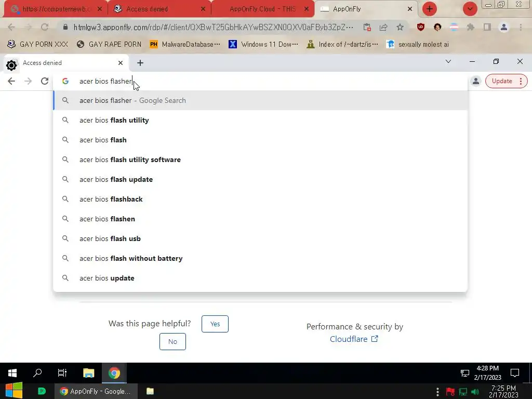Open the outer browser profile avatar

(x=504, y=27)
